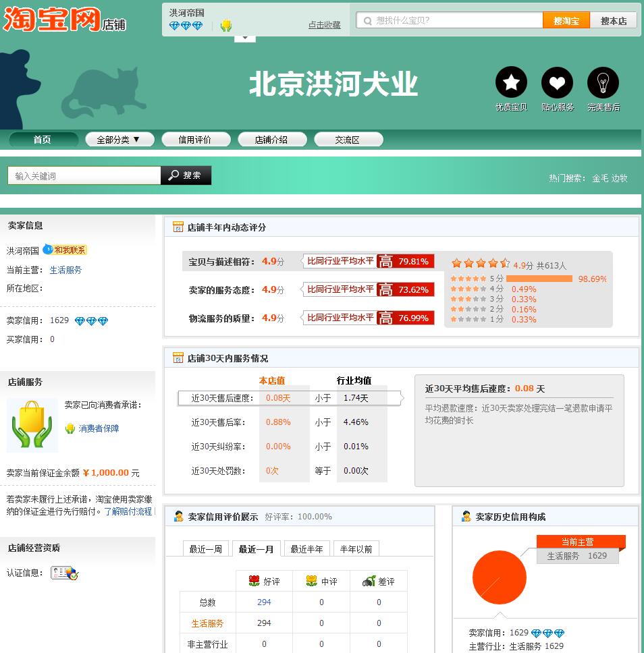Click the 认证信息 certification badge icon
The width and height of the screenshot is (644, 653).
click(65, 573)
